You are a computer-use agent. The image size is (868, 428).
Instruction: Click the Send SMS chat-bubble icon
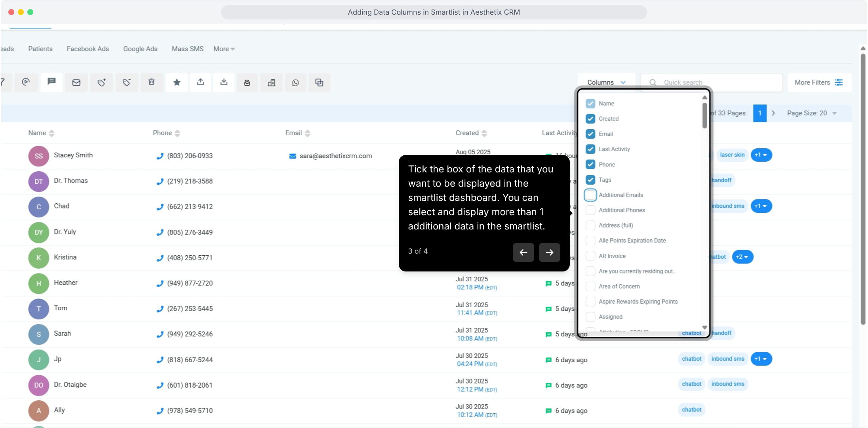click(51, 82)
